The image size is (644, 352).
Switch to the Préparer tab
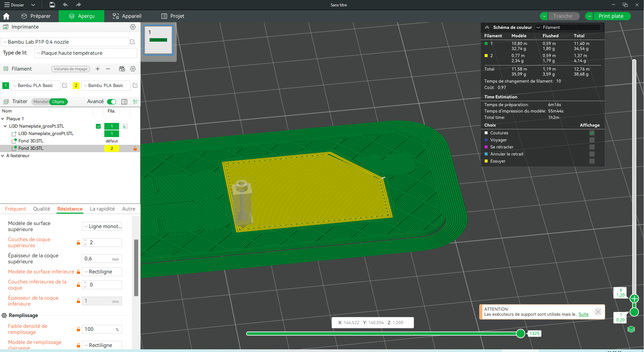[36, 16]
